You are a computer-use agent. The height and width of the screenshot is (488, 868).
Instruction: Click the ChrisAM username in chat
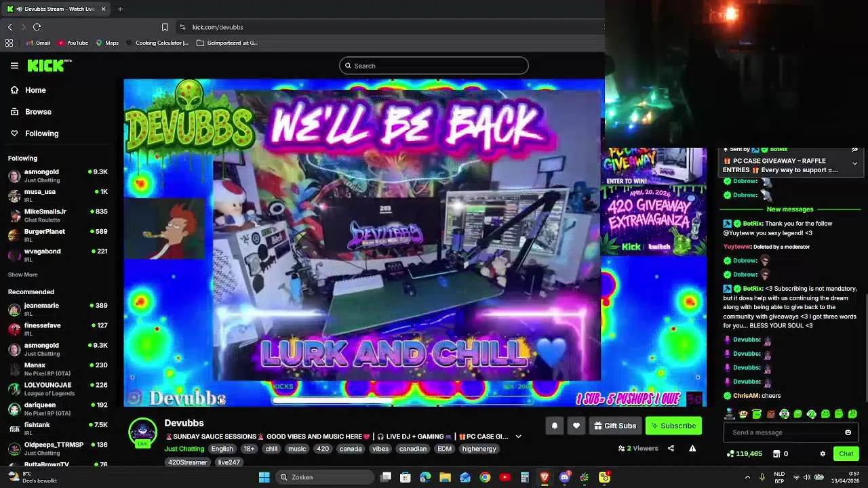(747, 396)
